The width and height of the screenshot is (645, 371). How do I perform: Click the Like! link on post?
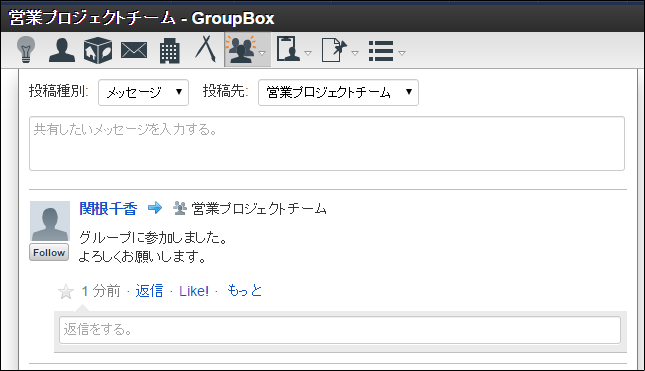pyautogui.click(x=194, y=291)
